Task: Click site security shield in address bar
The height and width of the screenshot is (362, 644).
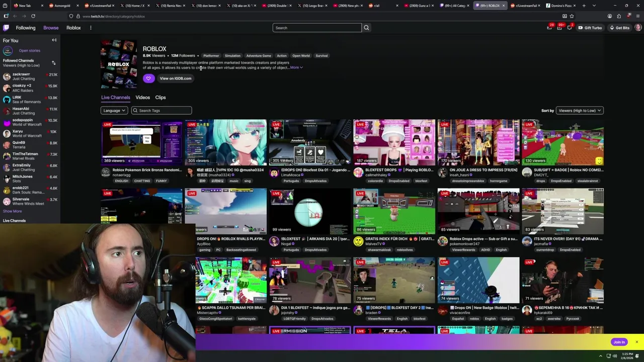Action: [x=71, y=16]
